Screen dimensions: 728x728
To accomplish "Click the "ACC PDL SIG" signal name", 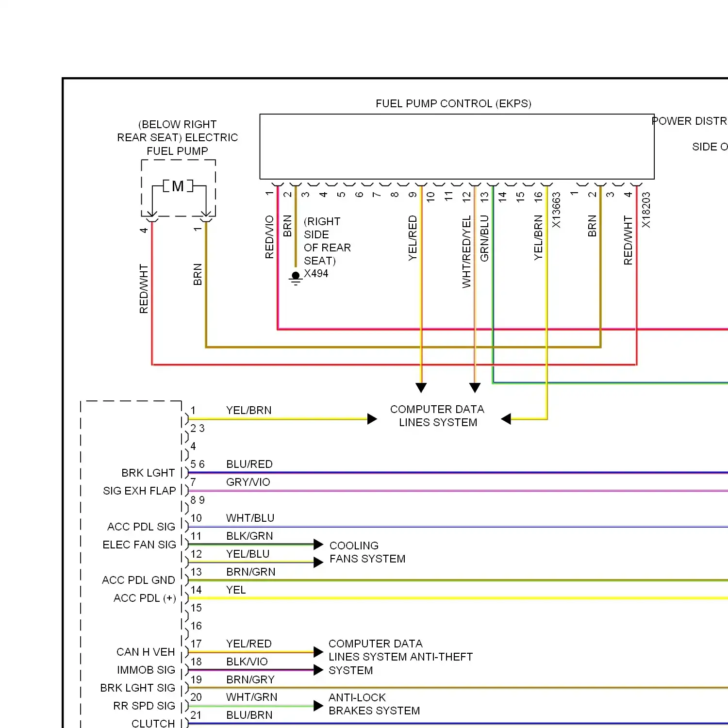I will click(x=141, y=527).
